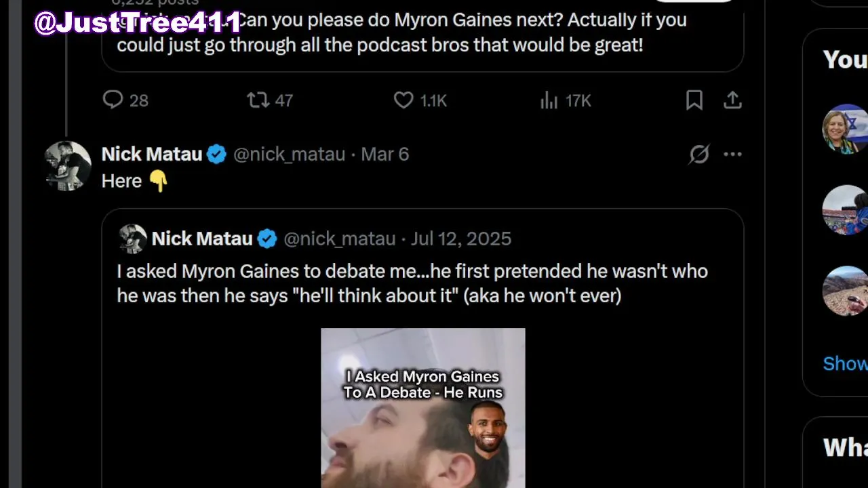Screen dimensions: 868x488
Task: Click the Show more link in the sidebar
Action: 845,364
